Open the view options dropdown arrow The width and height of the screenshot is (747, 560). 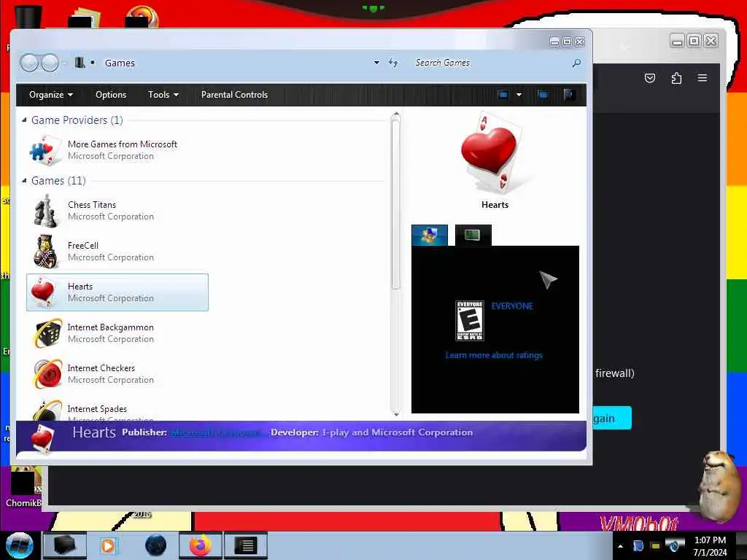(x=519, y=95)
